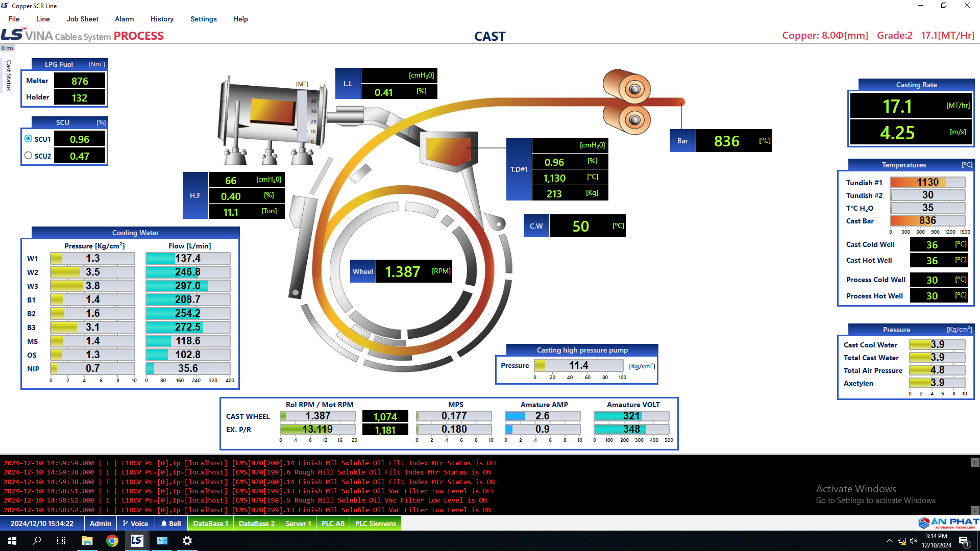Select the SCU2 radio button
The width and height of the screenshot is (980, 551).
29,156
